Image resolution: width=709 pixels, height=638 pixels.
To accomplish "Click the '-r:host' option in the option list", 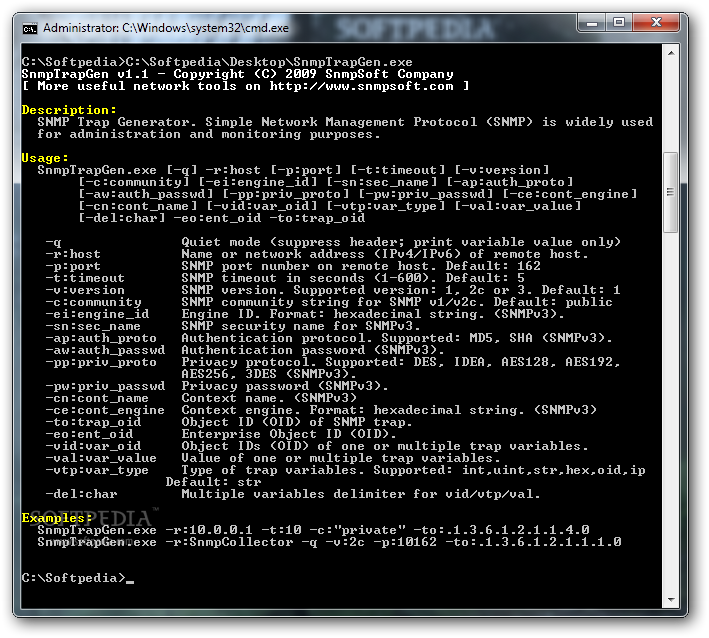I will [73, 254].
